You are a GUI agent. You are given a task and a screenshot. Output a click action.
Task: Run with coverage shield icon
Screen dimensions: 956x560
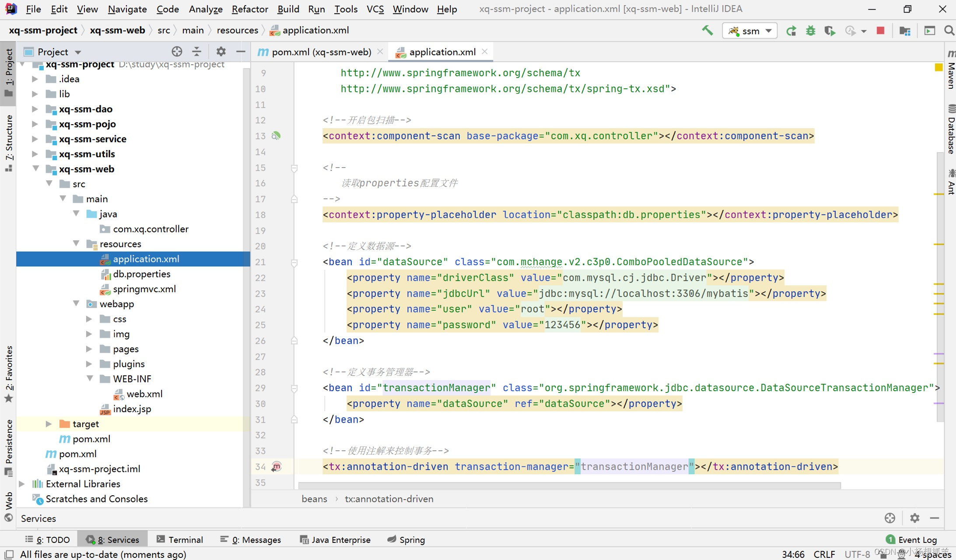[x=830, y=31]
